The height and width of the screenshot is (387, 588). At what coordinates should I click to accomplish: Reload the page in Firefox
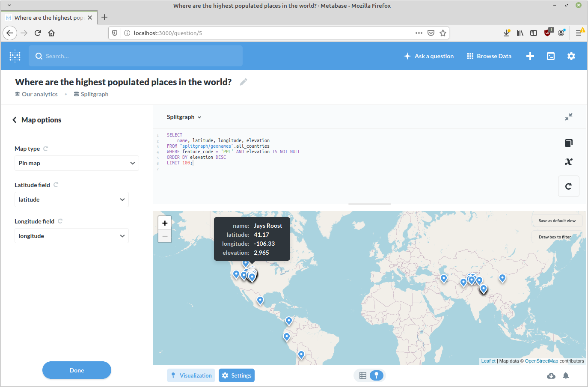tap(38, 33)
